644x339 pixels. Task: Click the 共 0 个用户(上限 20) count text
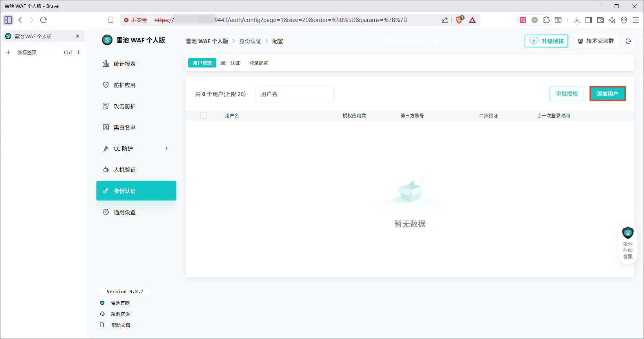click(x=221, y=94)
